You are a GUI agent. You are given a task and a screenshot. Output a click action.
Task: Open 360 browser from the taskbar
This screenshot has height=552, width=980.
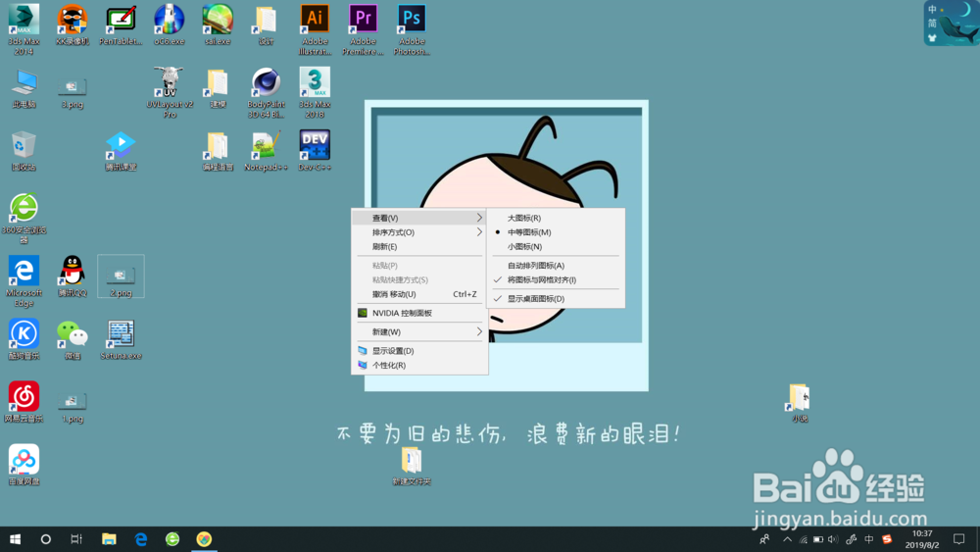(x=172, y=539)
